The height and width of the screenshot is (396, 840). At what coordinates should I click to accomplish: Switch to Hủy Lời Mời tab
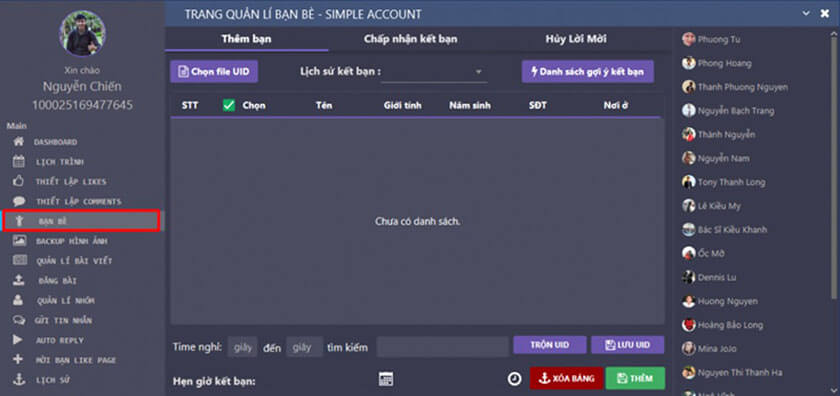pyautogui.click(x=576, y=39)
